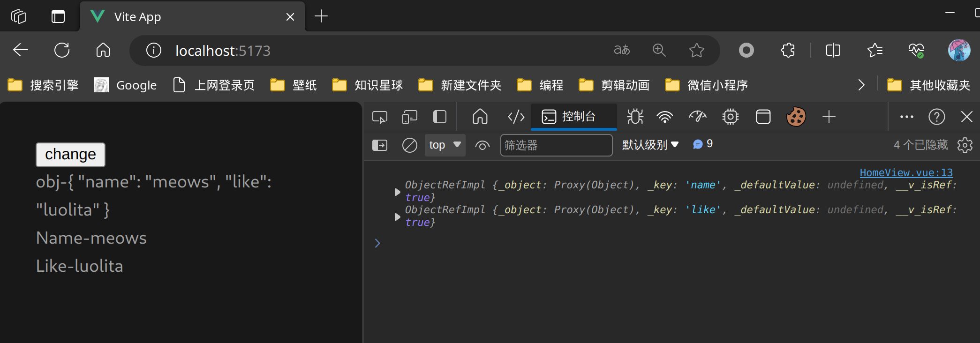Open the Sources debugger bug icon
Screen dimensions: 980x343
[x=635, y=117]
